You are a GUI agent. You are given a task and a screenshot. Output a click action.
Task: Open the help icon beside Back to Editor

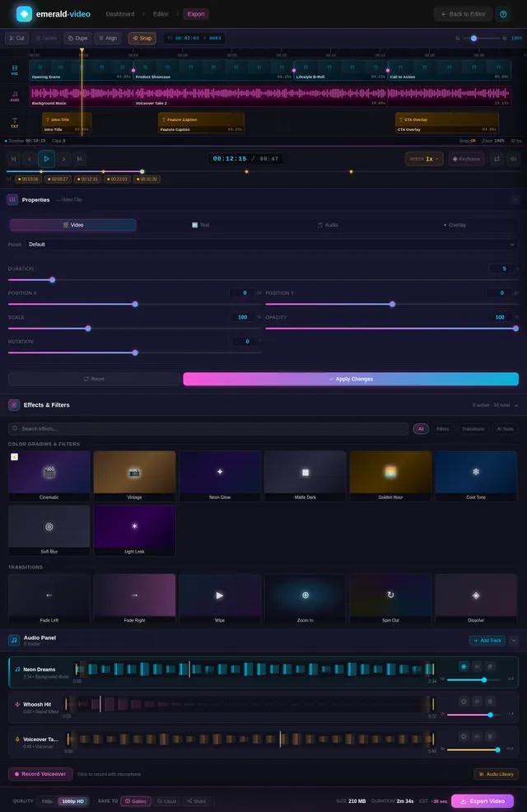[x=503, y=14]
